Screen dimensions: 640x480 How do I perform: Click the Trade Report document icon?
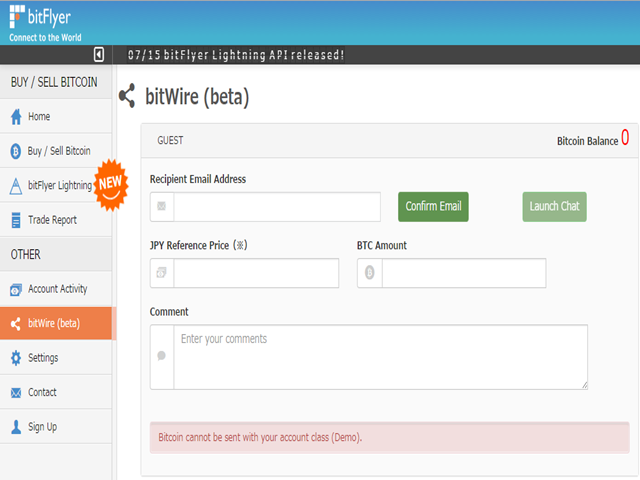coord(15,220)
